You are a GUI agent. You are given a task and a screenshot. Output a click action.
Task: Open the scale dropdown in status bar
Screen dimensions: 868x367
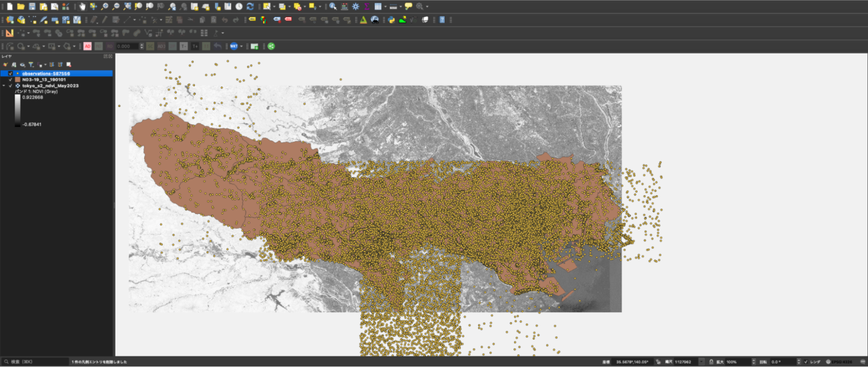[x=701, y=362]
